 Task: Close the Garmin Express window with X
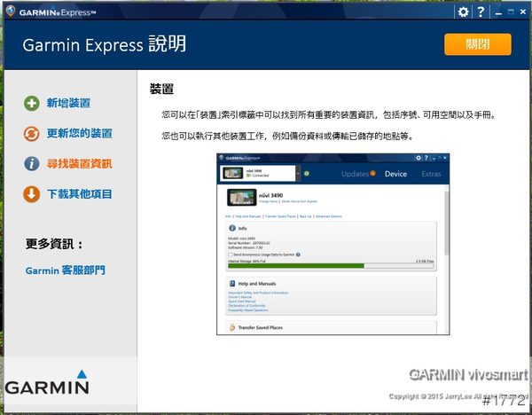coord(523,12)
